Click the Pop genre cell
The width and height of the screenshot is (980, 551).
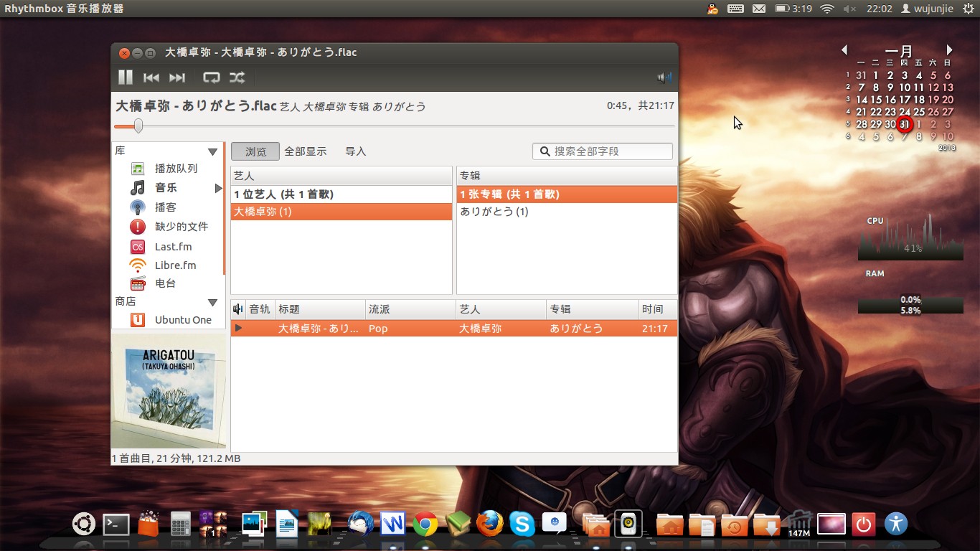pyautogui.click(x=378, y=329)
